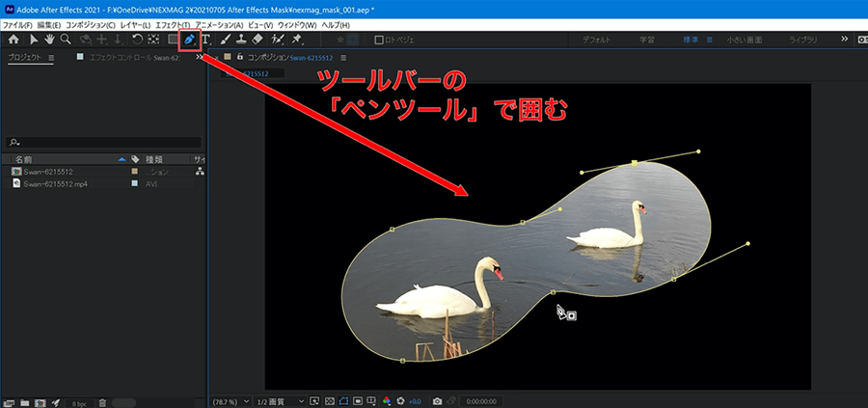
Task: Select the 標準 workspace
Action: coord(690,40)
